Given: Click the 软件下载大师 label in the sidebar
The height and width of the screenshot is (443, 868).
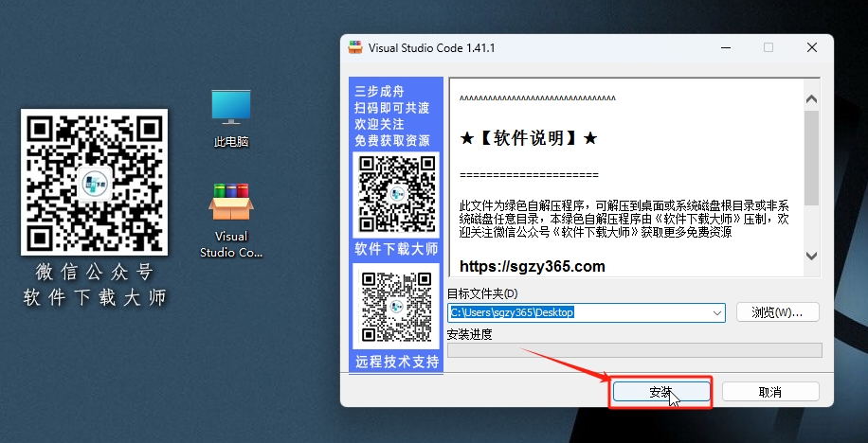Looking at the screenshot, I should point(396,250).
